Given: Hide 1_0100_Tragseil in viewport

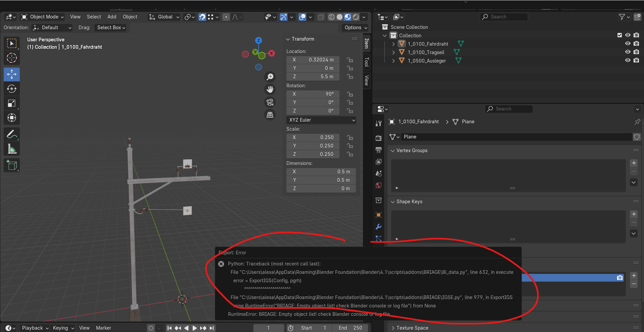Looking at the screenshot, I should pos(628,52).
